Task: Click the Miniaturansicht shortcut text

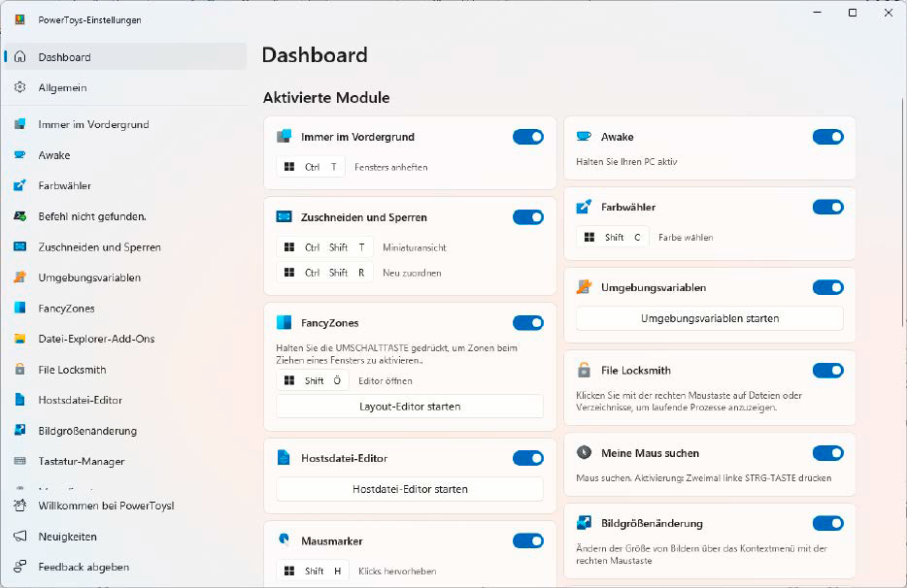Action: (x=415, y=247)
